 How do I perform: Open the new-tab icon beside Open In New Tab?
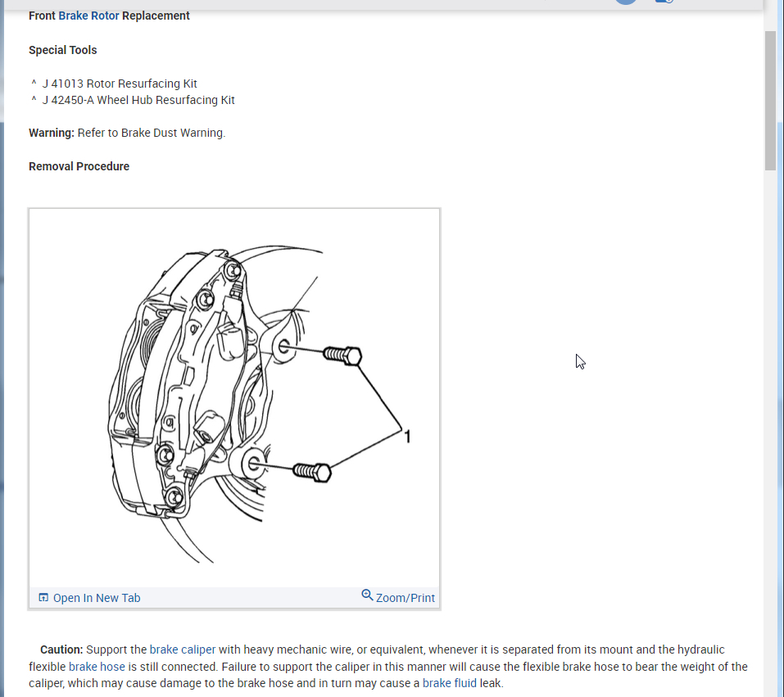coord(43,598)
